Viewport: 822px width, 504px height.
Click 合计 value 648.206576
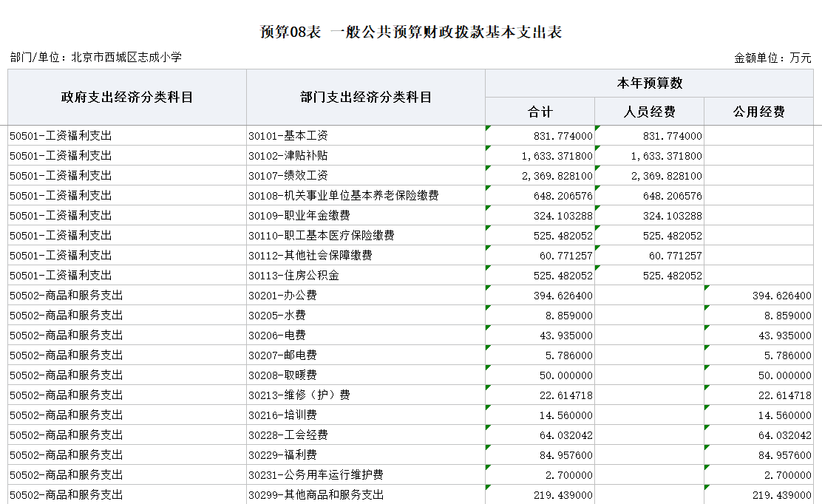540,195
